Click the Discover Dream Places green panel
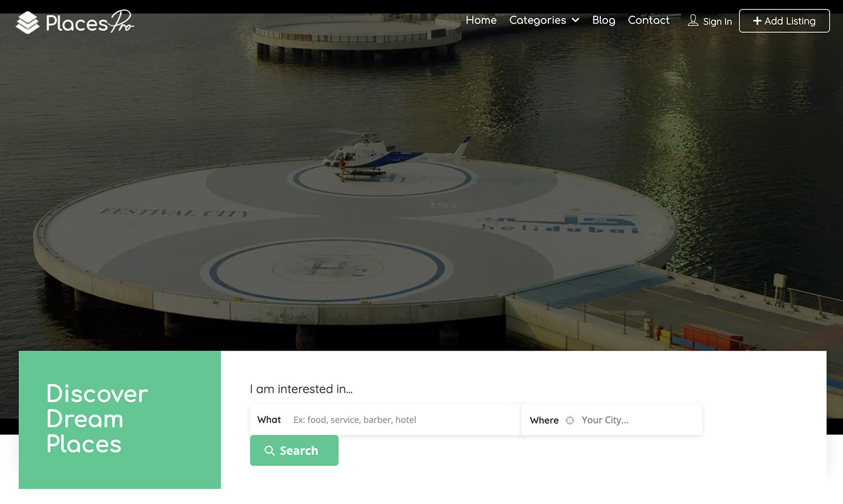 coord(120,419)
